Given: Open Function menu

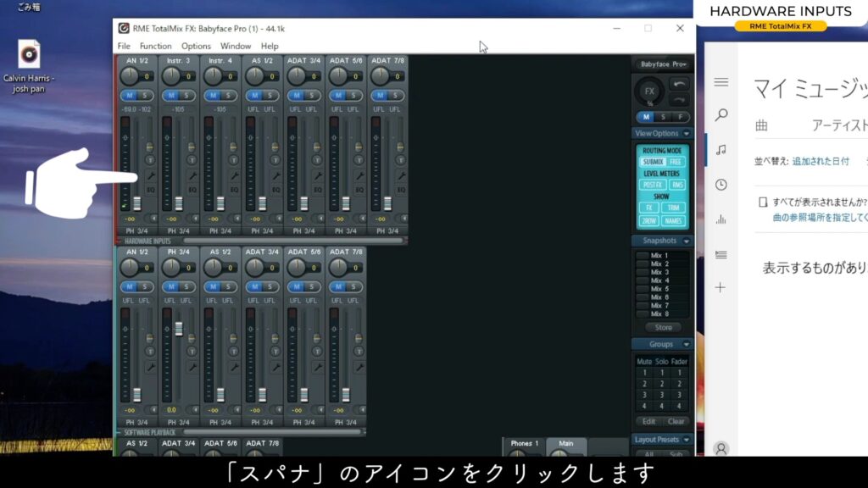Looking at the screenshot, I should 156,46.
